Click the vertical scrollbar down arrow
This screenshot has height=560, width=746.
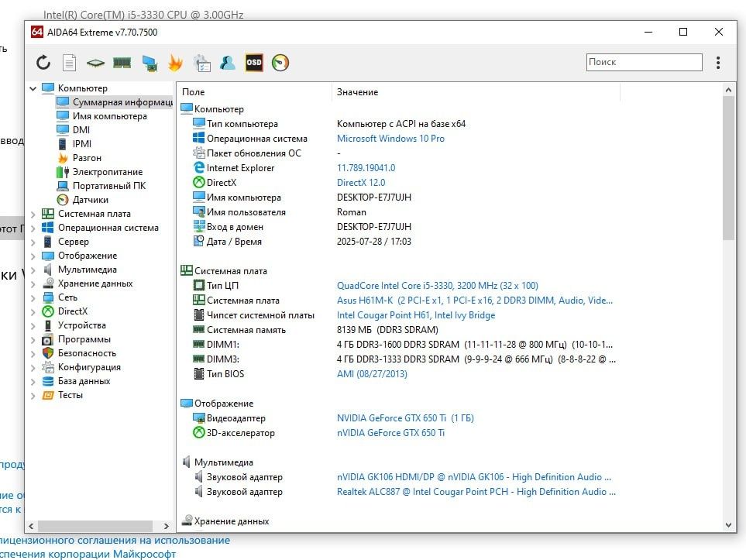(x=728, y=525)
